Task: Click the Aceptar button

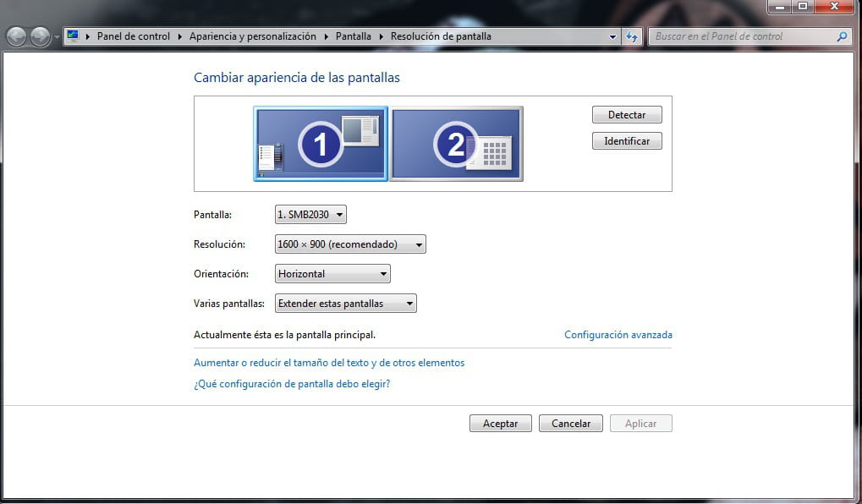Action: pyautogui.click(x=500, y=423)
